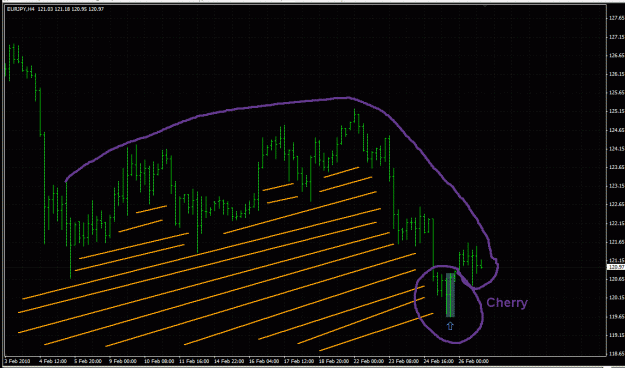Click the 17 Feb 12:00 time label
The image size is (625, 368).
tap(299, 361)
